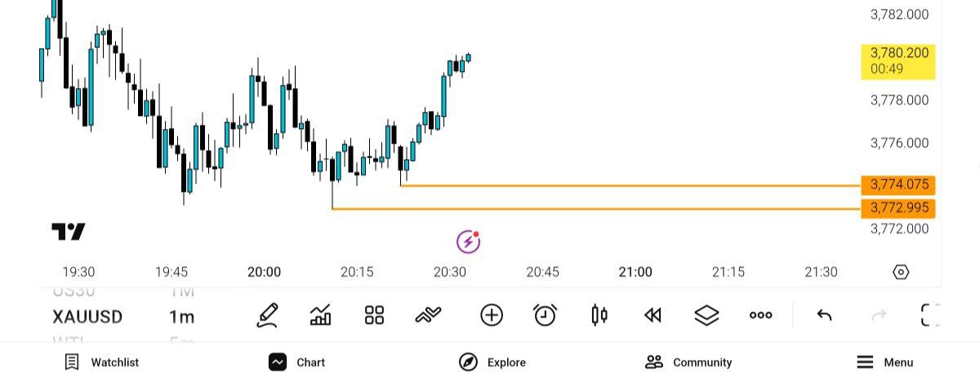Open the Community tab
Screen dimensions: 980x382
(688, 362)
